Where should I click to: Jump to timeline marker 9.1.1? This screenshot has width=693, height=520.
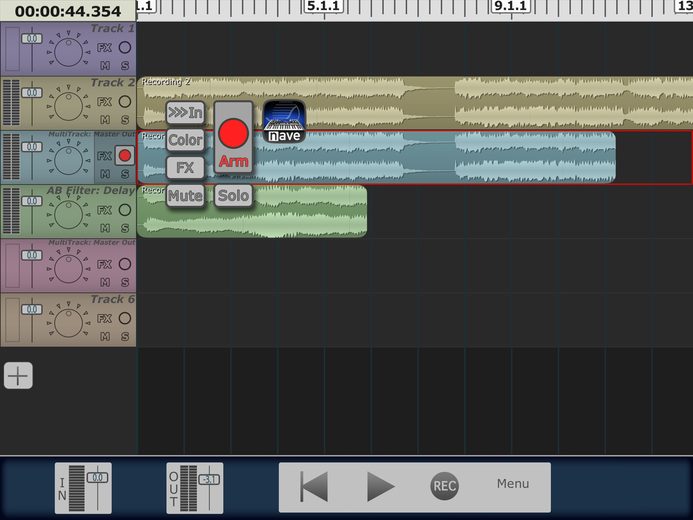[x=511, y=6]
